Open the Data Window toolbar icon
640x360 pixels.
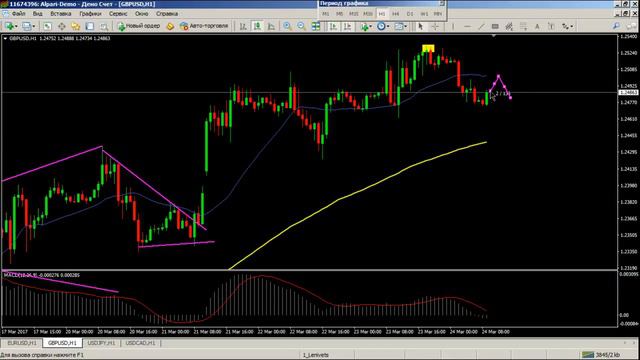(62, 26)
